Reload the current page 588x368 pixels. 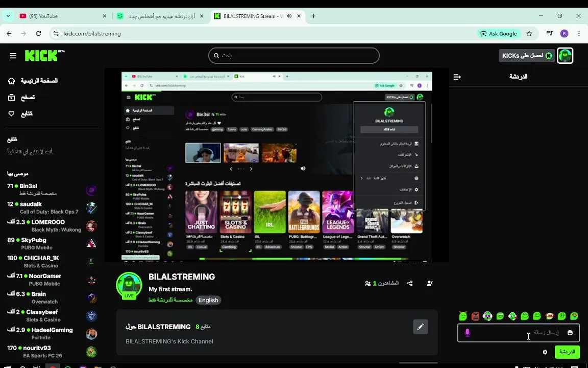(38, 33)
